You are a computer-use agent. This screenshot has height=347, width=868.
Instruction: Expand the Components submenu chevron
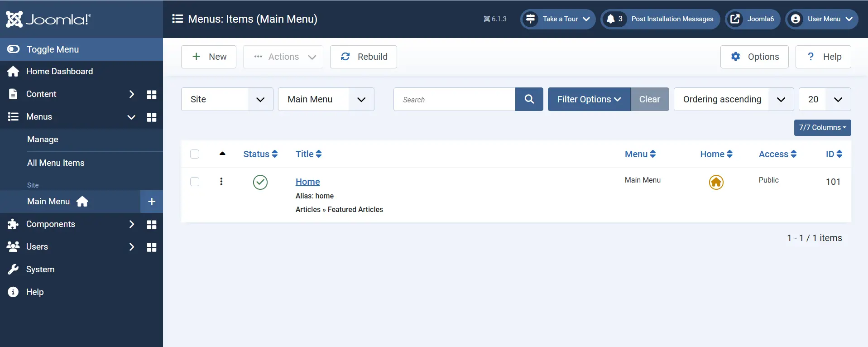pos(131,224)
